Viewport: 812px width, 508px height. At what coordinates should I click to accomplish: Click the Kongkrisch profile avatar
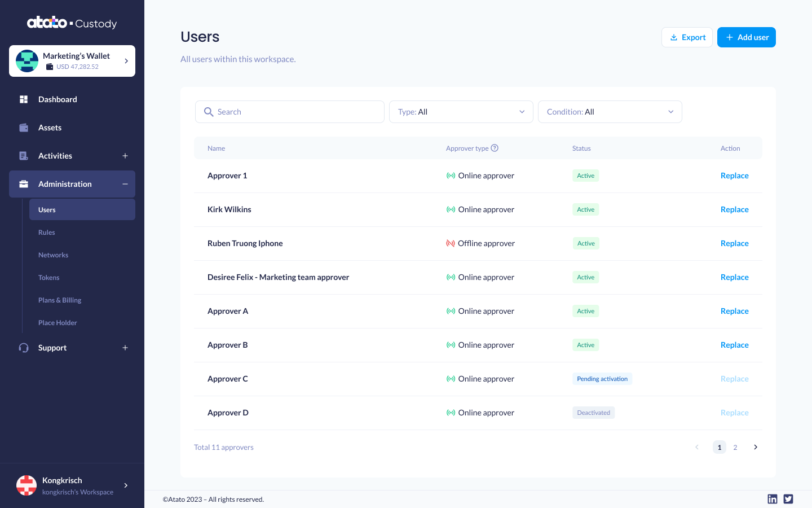27,485
